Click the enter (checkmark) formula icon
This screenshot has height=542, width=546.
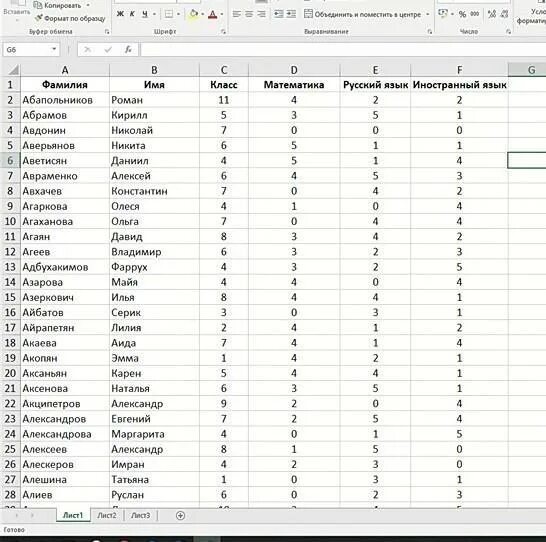pos(108,50)
